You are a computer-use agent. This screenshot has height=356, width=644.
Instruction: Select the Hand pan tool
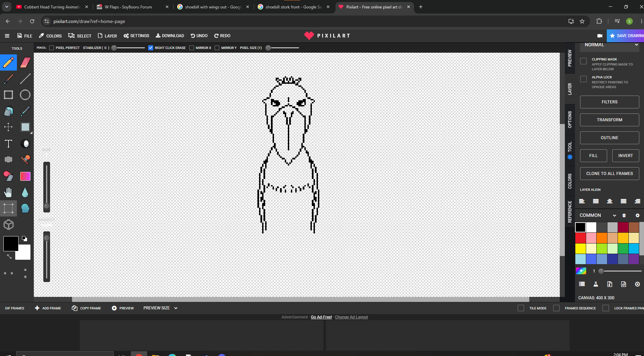[x=8, y=193]
